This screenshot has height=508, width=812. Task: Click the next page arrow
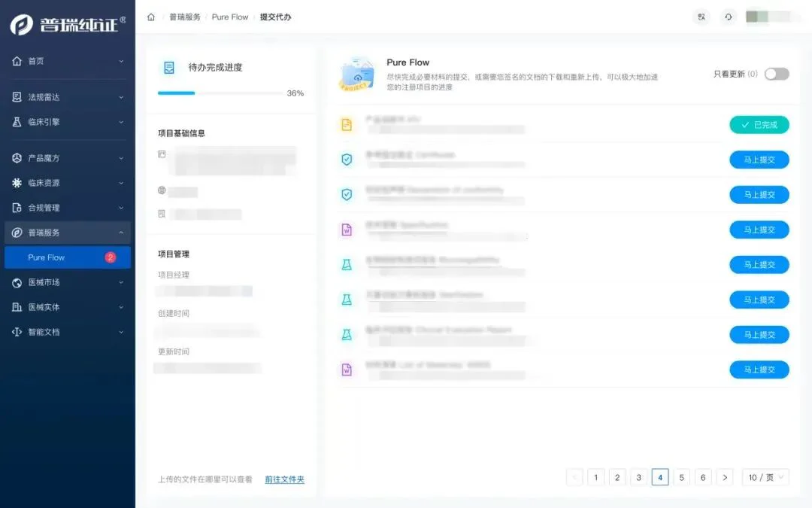pos(725,477)
